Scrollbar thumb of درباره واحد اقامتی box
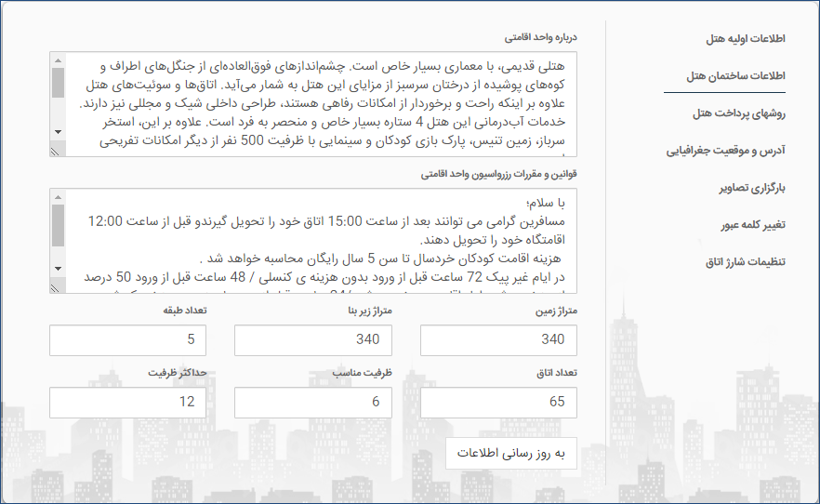 (58, 83)
